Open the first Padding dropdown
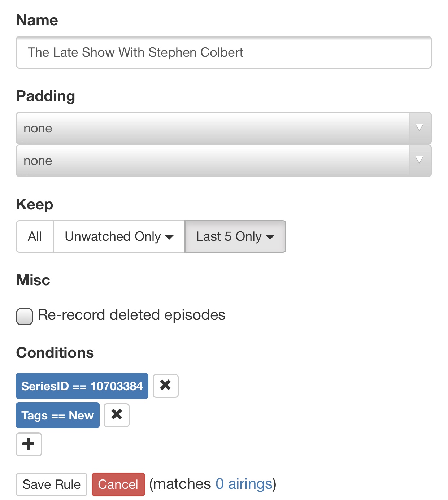The image size is (448, 500). (212, 128)
